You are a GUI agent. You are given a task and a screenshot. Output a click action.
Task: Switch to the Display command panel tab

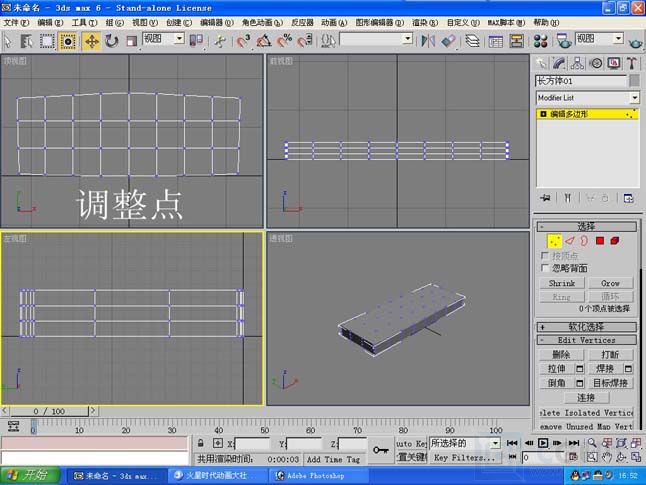pos(614,63)
